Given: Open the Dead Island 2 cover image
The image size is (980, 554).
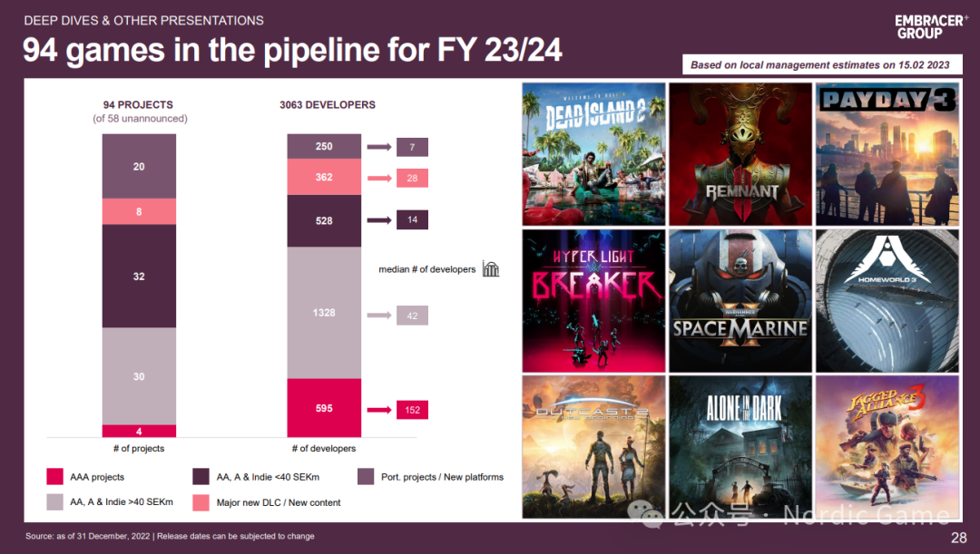Looking at the screenshot, I should (x=593, y=154).
